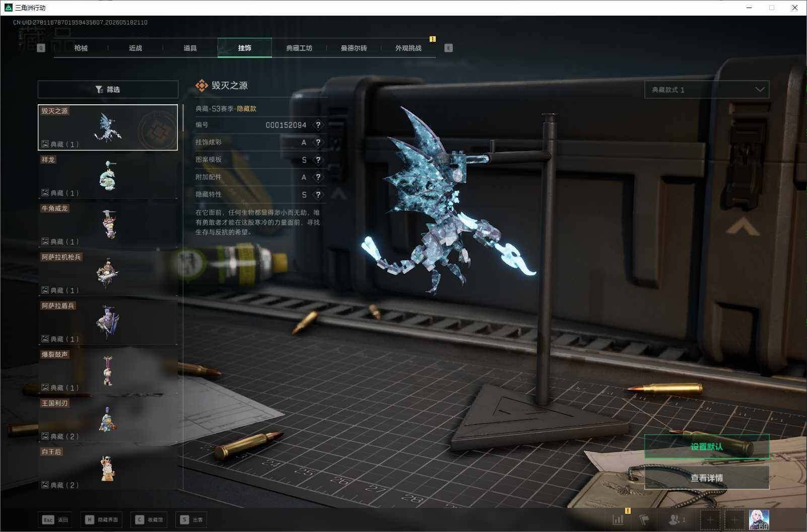Open the flags icon in bottom bar
The width and height of the screenshot is (807, 532).
(644, 519)
